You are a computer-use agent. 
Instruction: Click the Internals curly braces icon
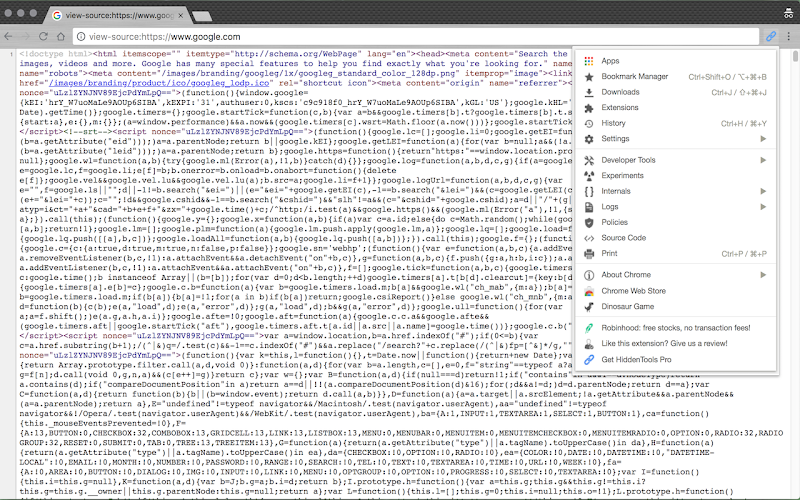click(x=589, y=191)
